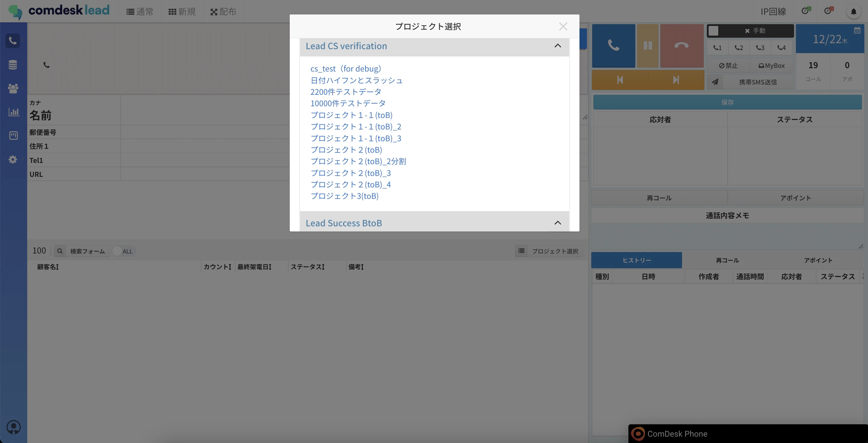This screenshot has width=868, height=443.
Task: Open the 新規 view menu
Action: coord(182,12)
